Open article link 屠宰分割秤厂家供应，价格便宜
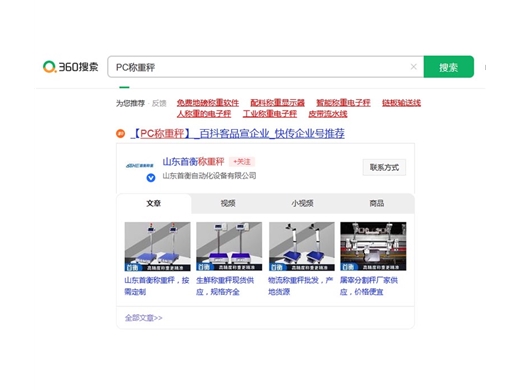Screen dimensions: 520x390 tap(369, 286)
